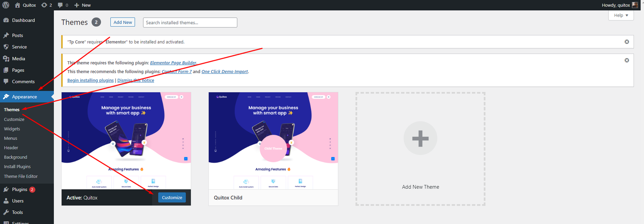Click the theme count badge 2
The width and height of the screenshot is (644, 224).
[96, 22]
